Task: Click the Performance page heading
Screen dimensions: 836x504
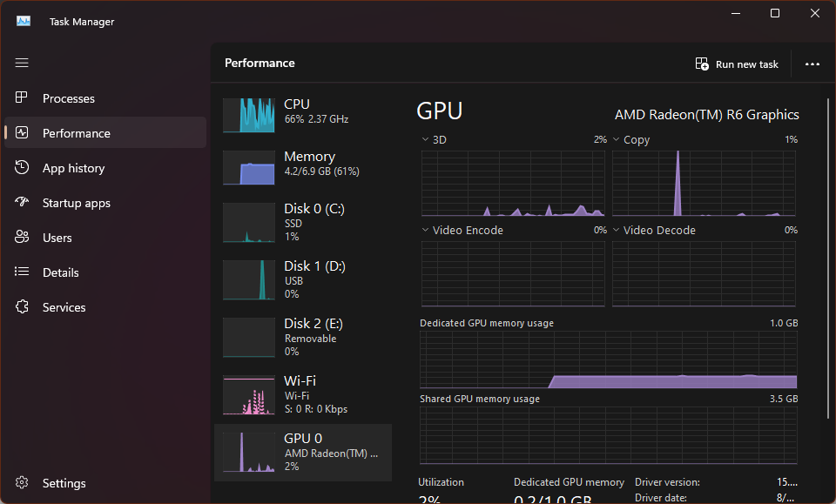Action: click(260, 63)
